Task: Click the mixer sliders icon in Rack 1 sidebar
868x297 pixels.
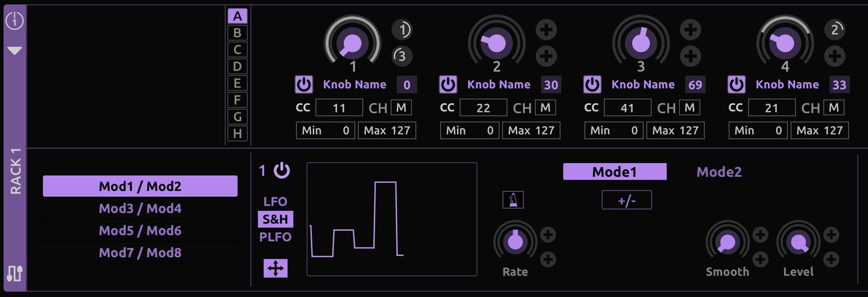Action: click(x=14, y=273)
